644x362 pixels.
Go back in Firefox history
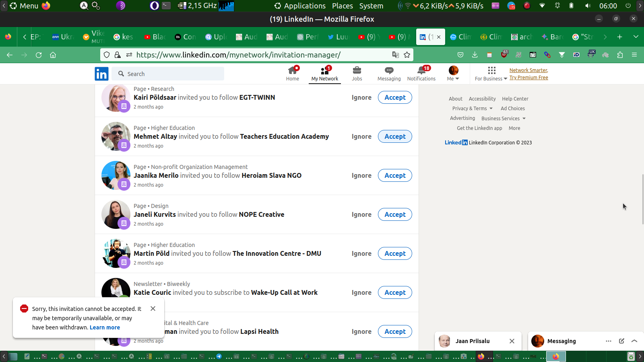[10, 55]
